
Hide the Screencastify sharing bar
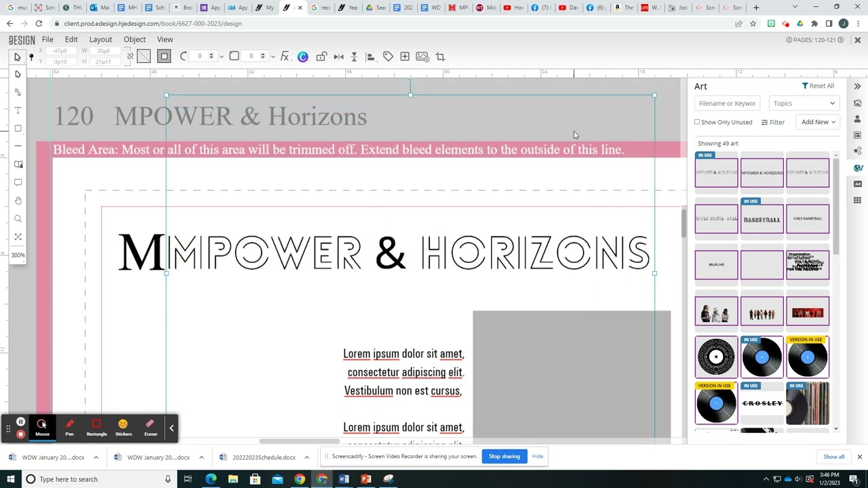(x=538, y=456)
